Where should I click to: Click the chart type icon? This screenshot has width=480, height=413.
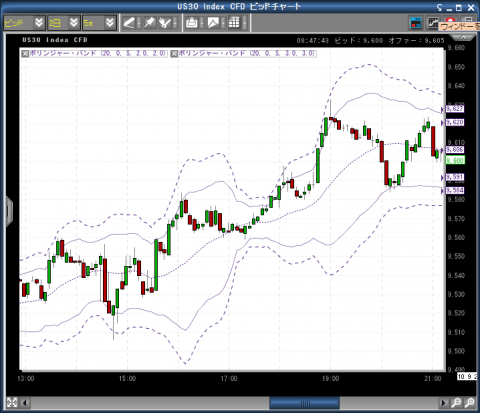[213, 23]
